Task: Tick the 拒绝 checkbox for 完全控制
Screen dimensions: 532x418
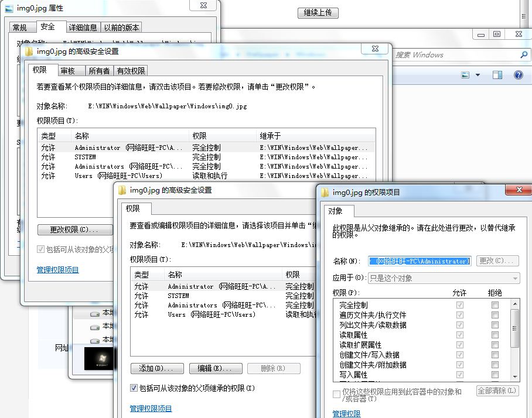Action: 495,305
